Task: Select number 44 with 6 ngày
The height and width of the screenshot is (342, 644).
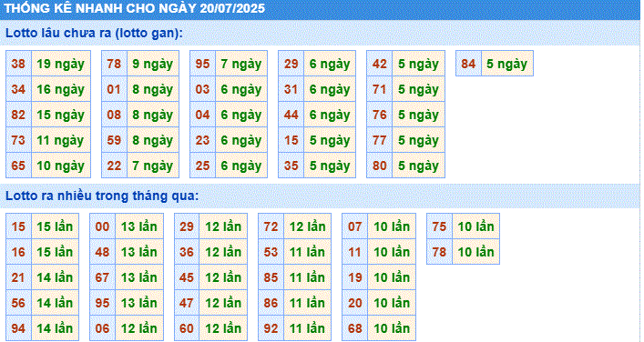Action: coord(291,115)
